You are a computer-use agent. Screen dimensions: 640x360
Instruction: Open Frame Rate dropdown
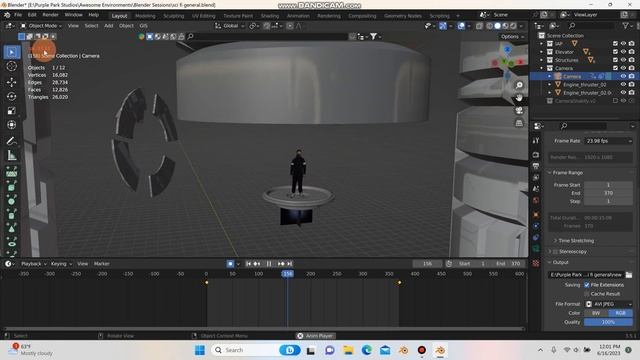pyautogui.click(x=609, y=141)
